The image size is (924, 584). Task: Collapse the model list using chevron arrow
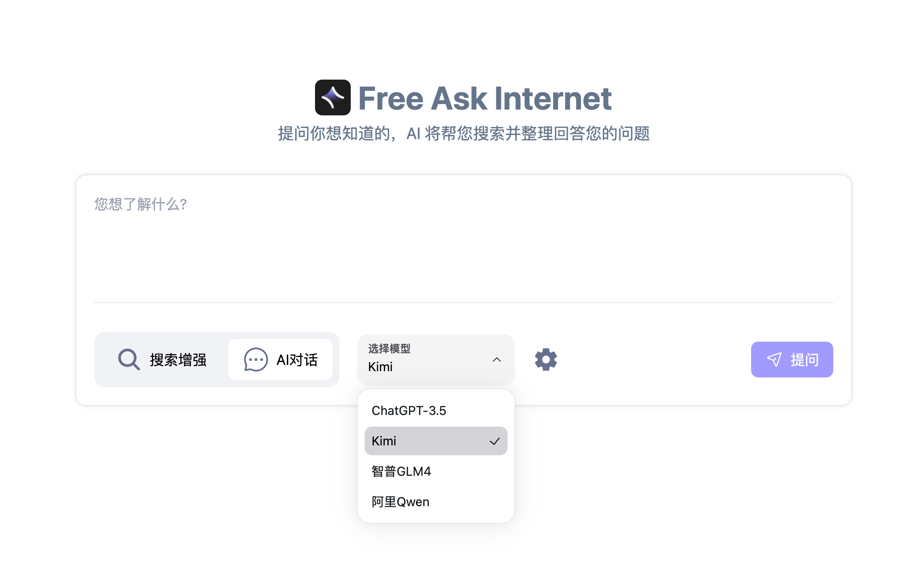[x=496, y=360]
